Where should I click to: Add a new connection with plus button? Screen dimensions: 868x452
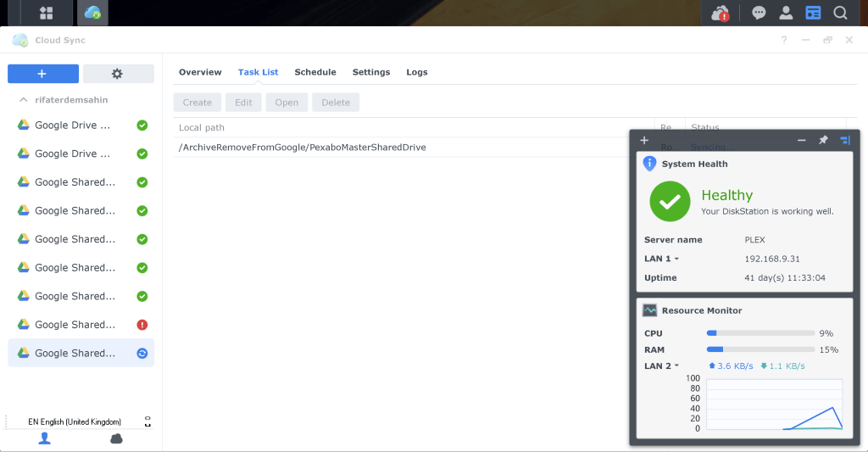tap(43, 74)
